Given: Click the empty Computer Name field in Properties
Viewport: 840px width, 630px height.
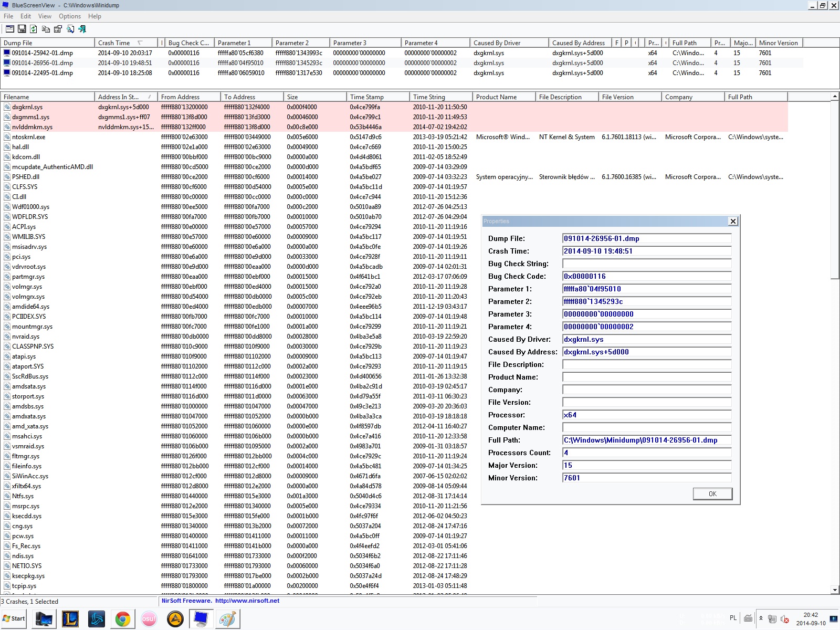Looking at the screenshot, I should point(647,427).
